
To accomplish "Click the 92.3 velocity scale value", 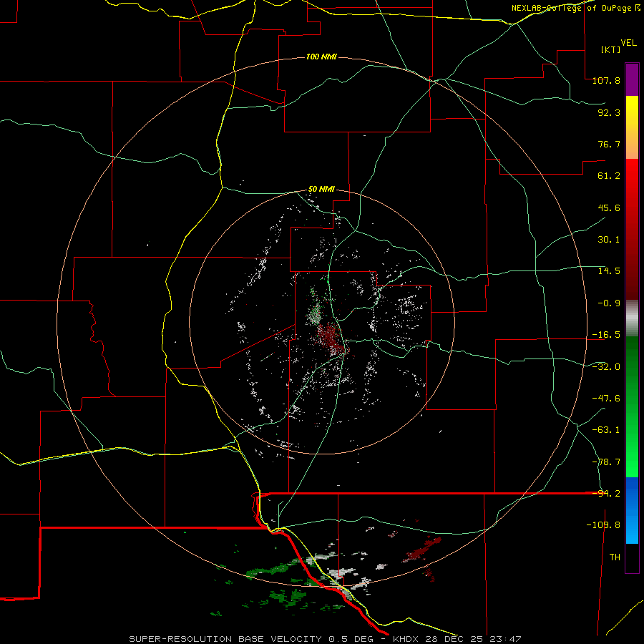I will click(x=609, y=112).
